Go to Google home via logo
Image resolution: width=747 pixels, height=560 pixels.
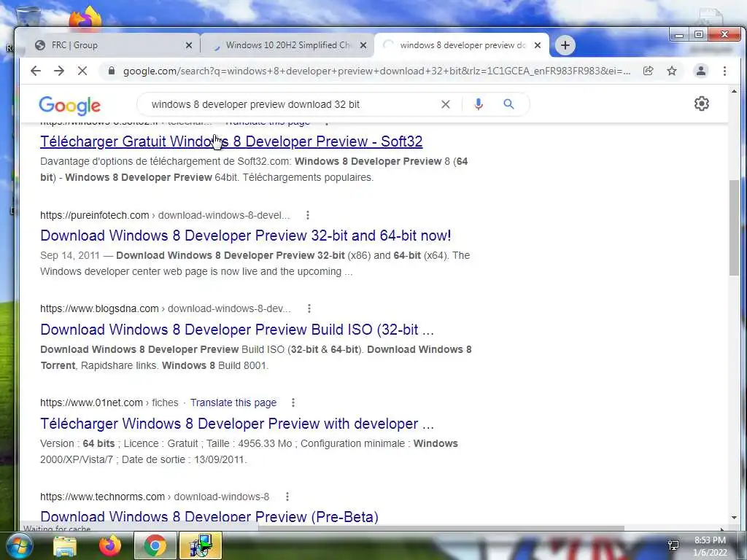tap(69, 105)
